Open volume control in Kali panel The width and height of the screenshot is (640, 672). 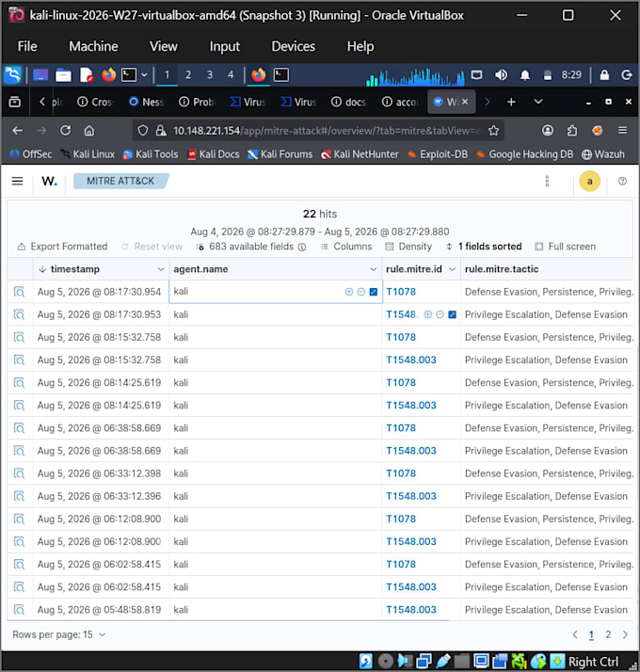point(501,75)
